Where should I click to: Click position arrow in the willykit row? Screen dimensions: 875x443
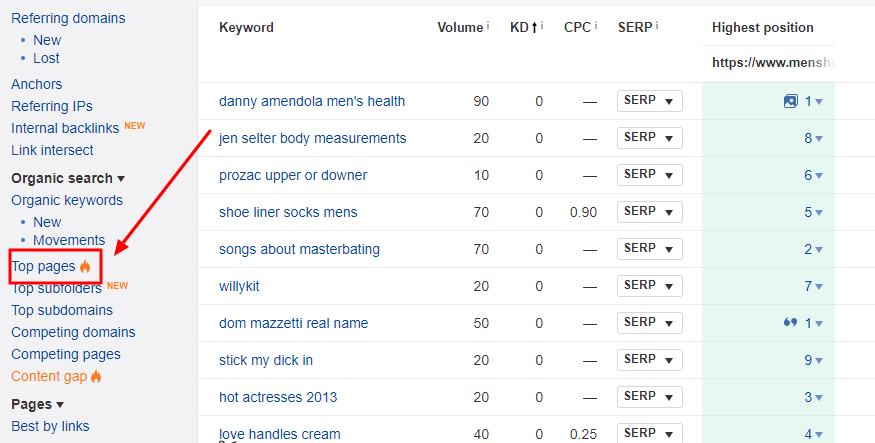(819, 287)
